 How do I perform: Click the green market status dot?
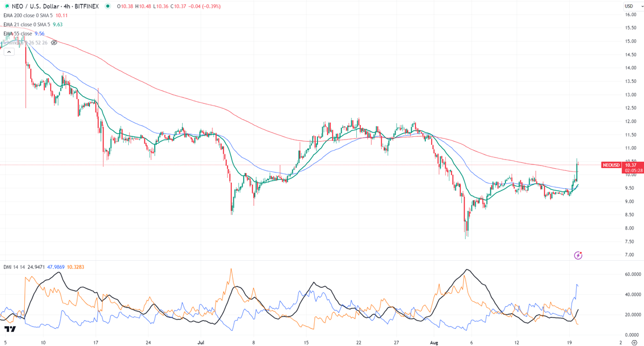(x=108, y=6)
